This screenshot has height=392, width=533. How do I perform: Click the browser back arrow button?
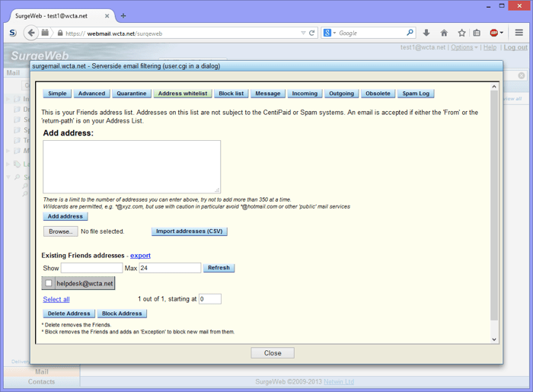(x=31, y=33)
